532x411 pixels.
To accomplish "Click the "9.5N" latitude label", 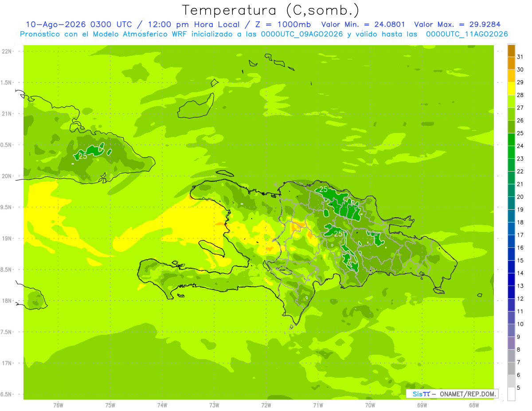I will point(7,207).
